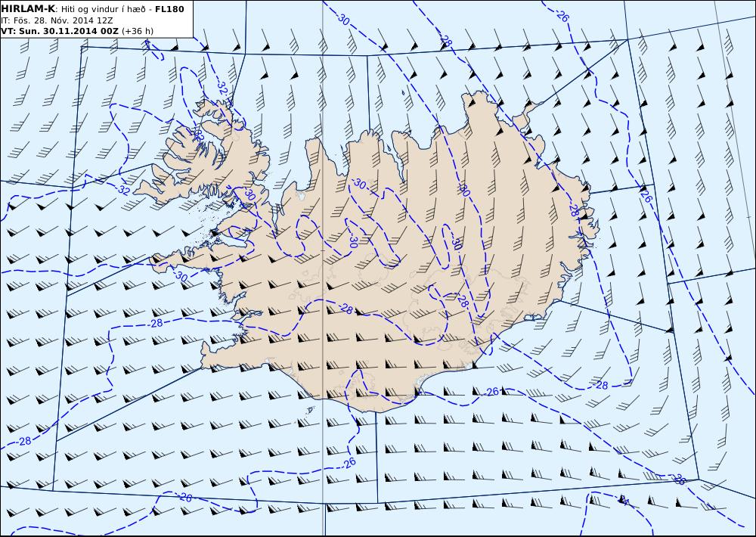The width and height of the screenshot is (756, 537).
Task: Click the "Hiti og vindur í hæð" title text
Action: click(x=104, y=9)
